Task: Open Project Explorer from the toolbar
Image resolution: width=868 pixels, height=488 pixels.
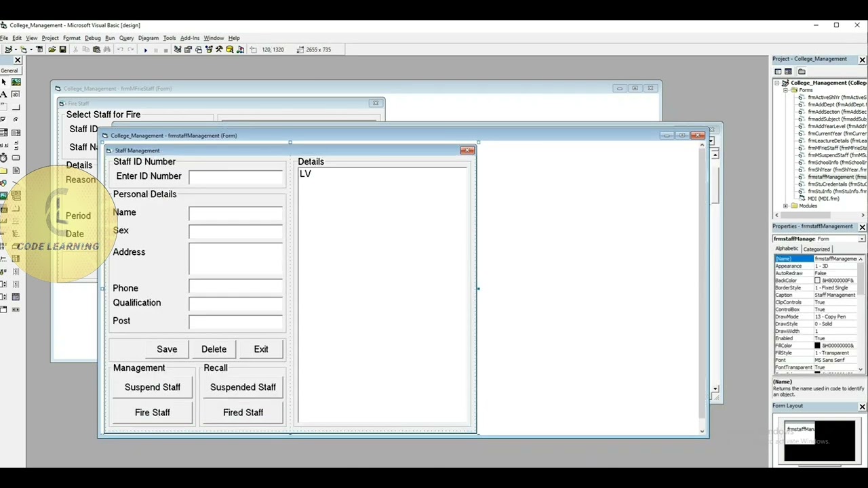Action: point(178,49)
